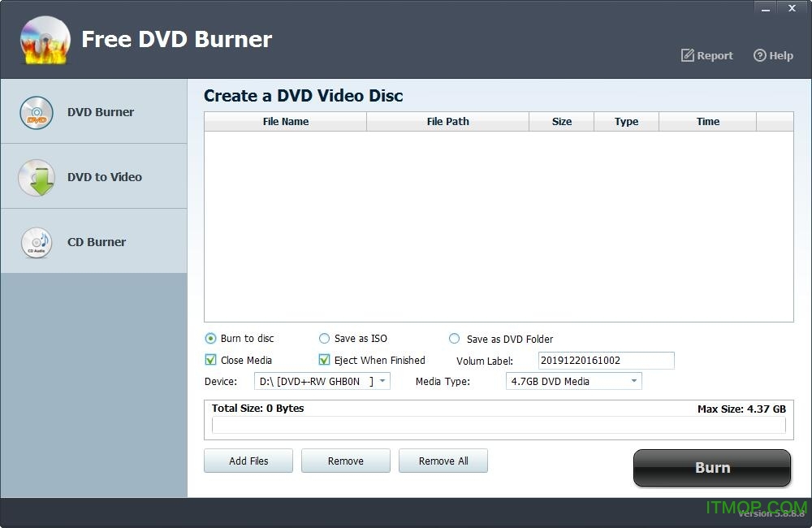Close the Free DVD Burner window
The image size is (812, 528).
(x=792, y=8)
